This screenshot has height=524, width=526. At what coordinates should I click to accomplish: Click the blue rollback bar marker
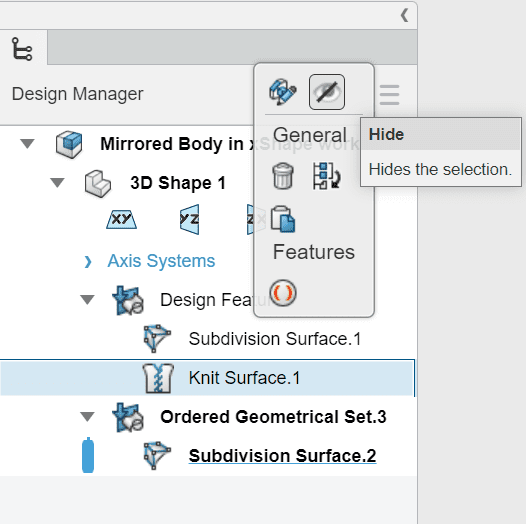88,455
